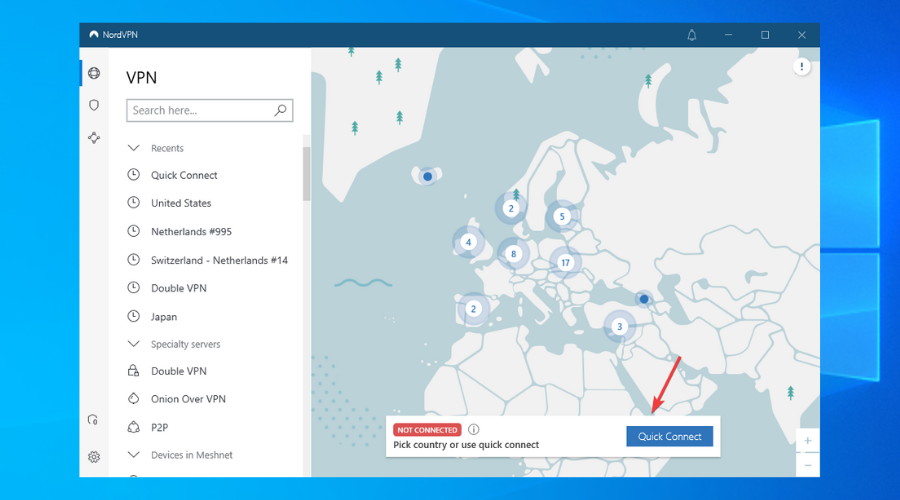Image resolution: width=900 pixels, height=500 pixels.
Task: Collapse the Recents section
Action: coord(133,148)
